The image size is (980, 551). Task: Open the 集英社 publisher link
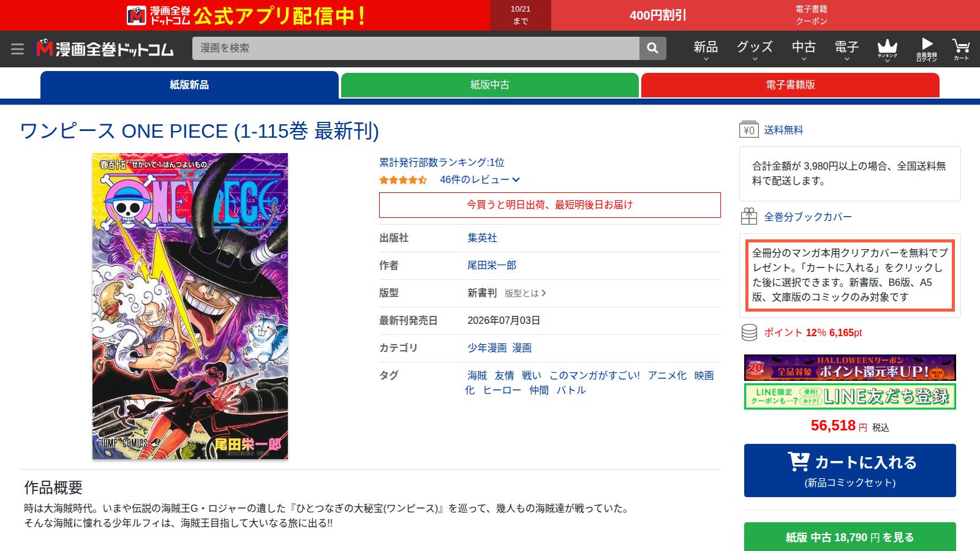click(x=482, y=238)
